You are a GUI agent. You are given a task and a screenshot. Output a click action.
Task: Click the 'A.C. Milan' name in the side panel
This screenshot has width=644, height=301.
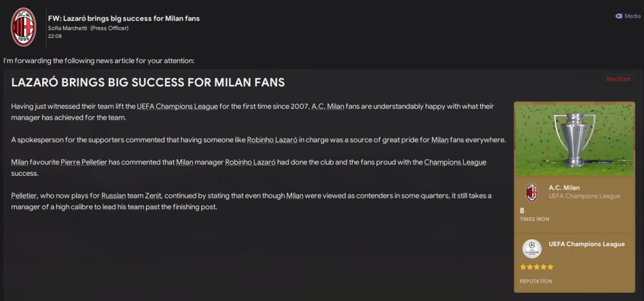coord(565,187)
